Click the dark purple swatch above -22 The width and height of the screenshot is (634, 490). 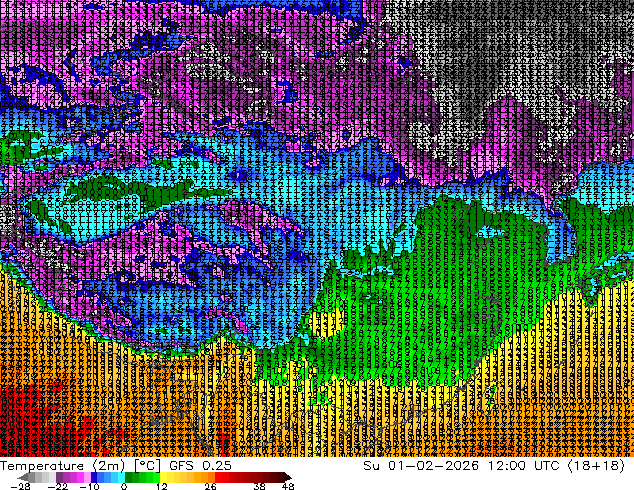tap(59, 477)
